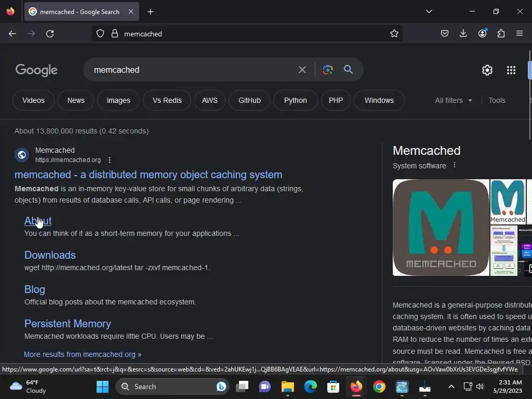The width and height of the screenshot is (532, 399).
Task: Open the Persistent Memory sitelink
Action: pyautogui.click(x=68, y=324)
